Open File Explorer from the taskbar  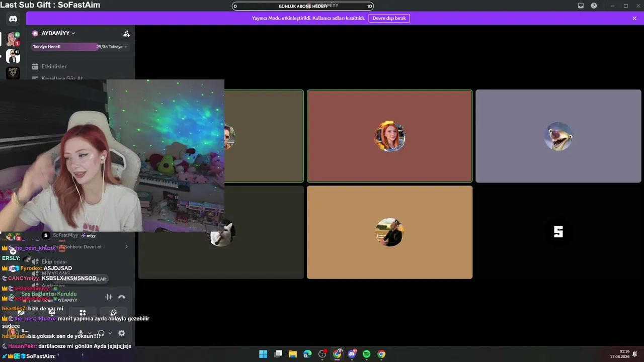tap(292, 354)
